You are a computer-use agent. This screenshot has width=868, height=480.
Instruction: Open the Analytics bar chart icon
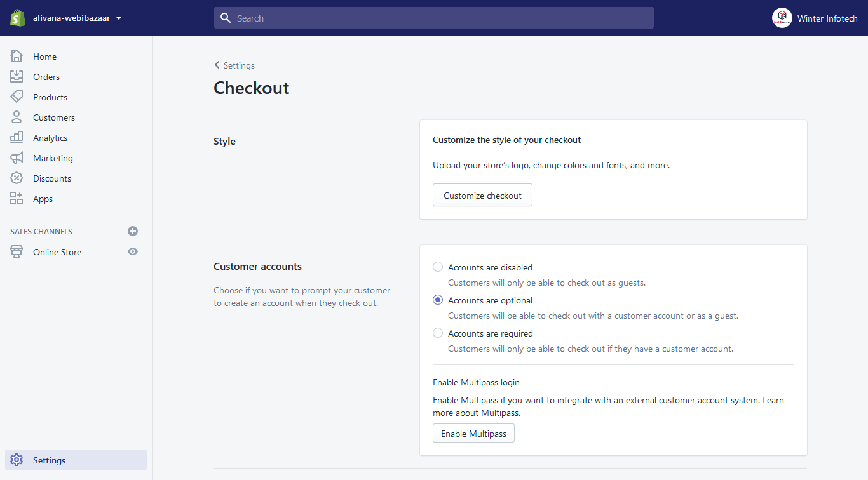[17, 138]
